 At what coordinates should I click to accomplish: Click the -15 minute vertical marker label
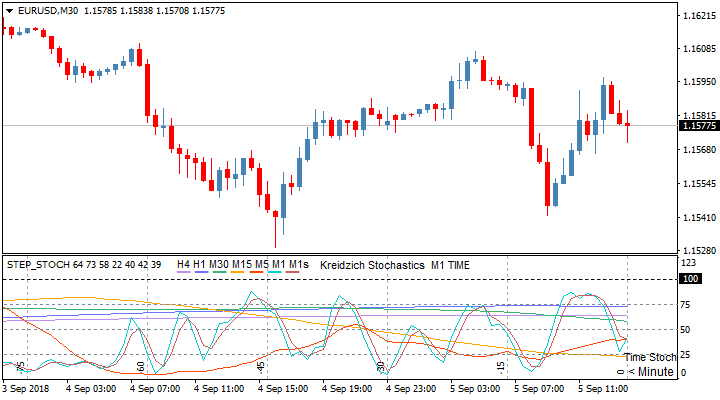pos(501,366)
